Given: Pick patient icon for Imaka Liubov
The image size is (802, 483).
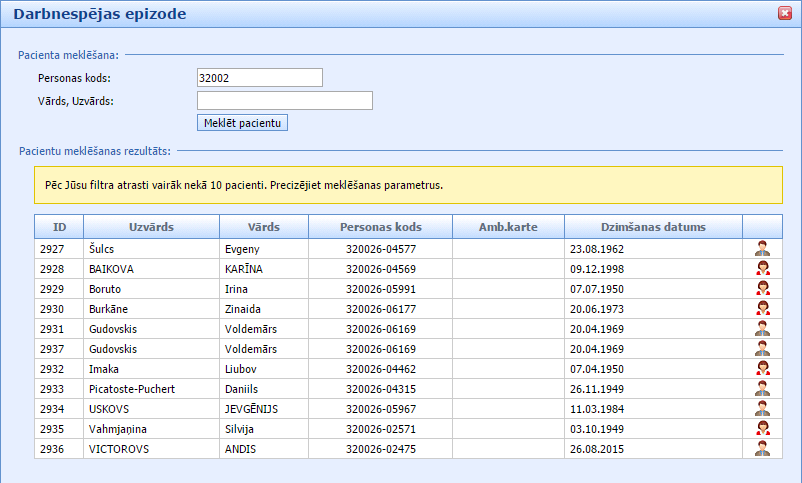Looking at the screenshot, I should [x=763, y=369].
